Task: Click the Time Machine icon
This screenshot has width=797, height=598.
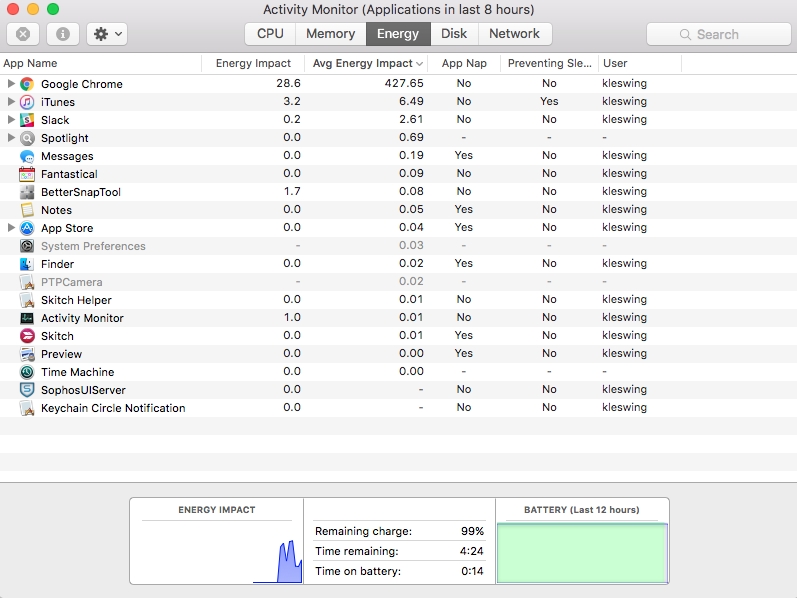Action: point(27,372)
